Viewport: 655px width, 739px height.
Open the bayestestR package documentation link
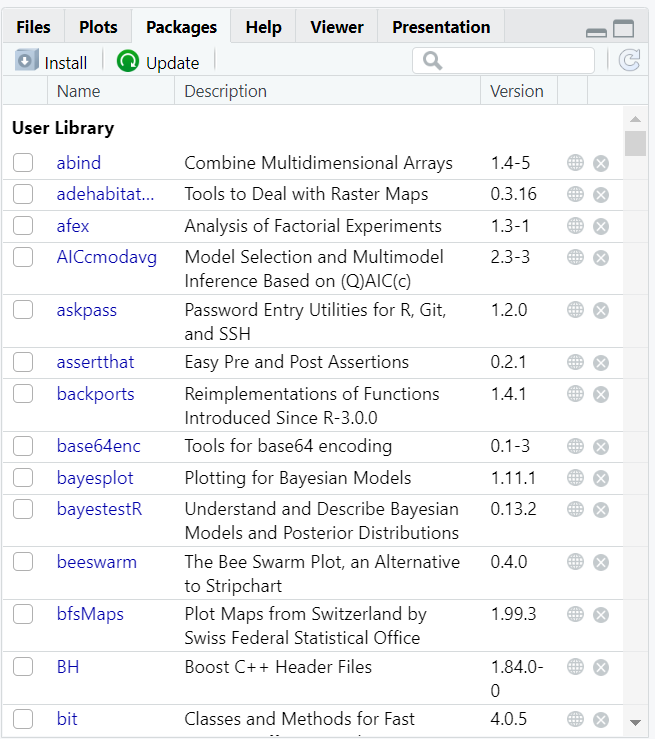(99, 509)
